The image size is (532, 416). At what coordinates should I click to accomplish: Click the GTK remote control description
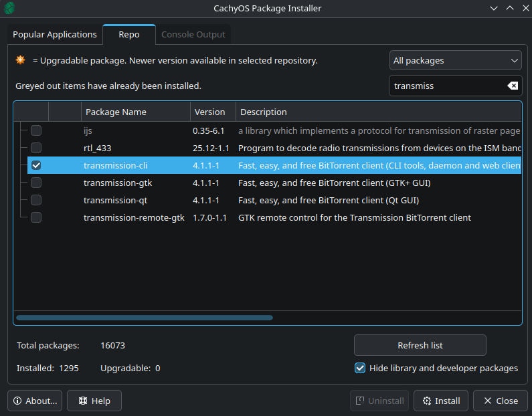pyautogui.click(x=355, y=217)
